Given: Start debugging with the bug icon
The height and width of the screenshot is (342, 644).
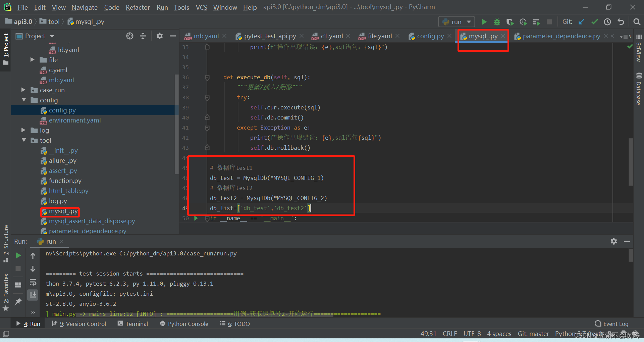Looking at the screenshot, I should tap(497, 22).
